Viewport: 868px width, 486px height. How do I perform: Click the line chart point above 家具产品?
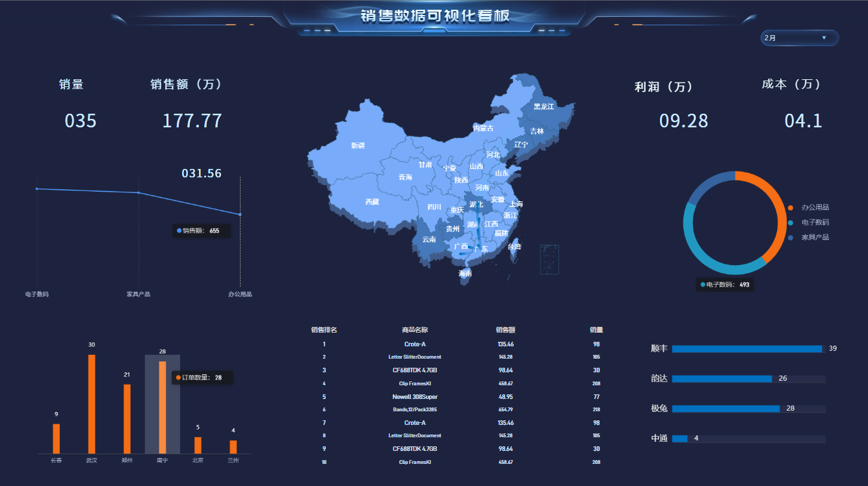coord(138,192)
